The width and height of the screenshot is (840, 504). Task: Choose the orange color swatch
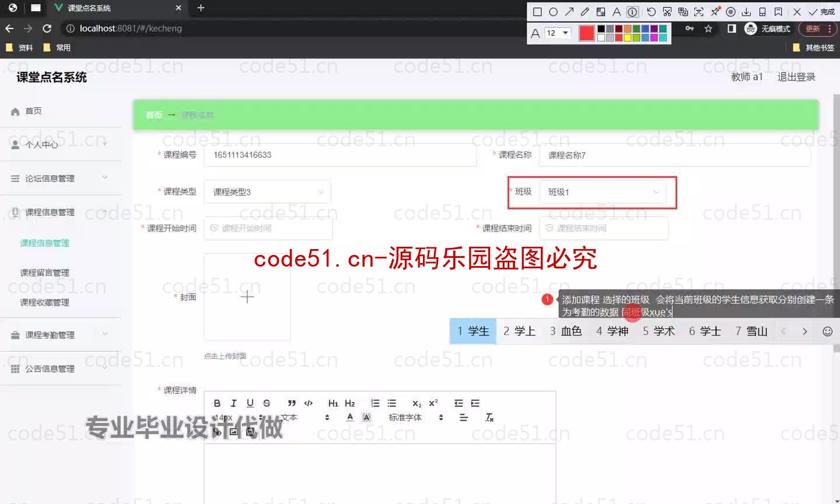pyautogui.click(x=627, y=29)
